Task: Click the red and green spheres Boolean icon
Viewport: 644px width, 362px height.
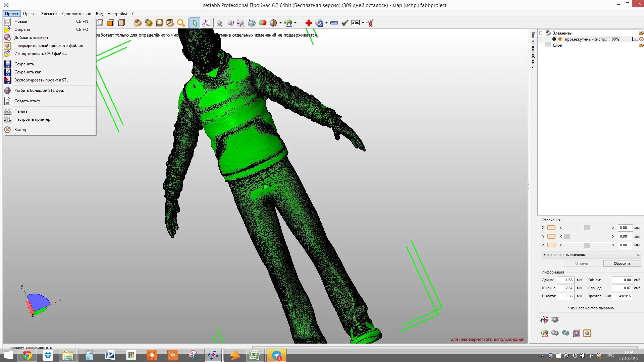Action: pos(263,23)
